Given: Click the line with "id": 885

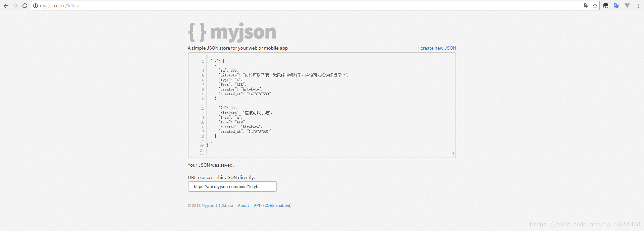Looking at the screenshot, I should (x=228, y=70).
